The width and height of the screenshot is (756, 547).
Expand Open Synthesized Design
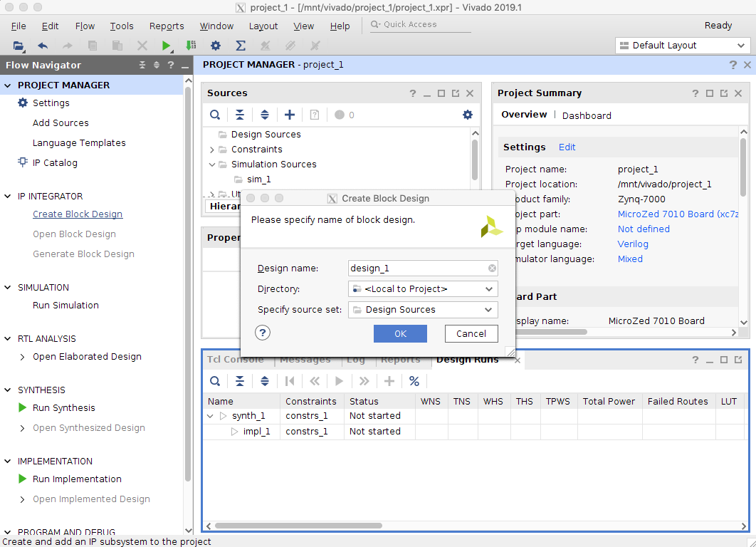pyautogui.click(x=22, y=428)
